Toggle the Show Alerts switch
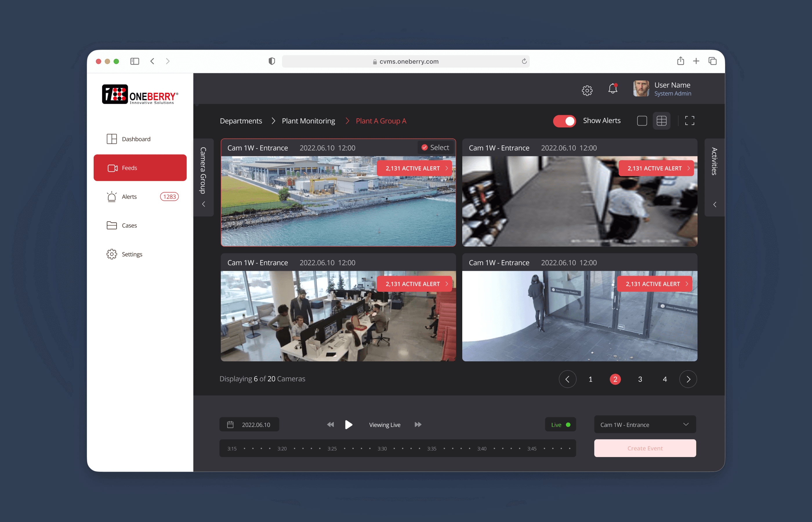 pos(564,121)
